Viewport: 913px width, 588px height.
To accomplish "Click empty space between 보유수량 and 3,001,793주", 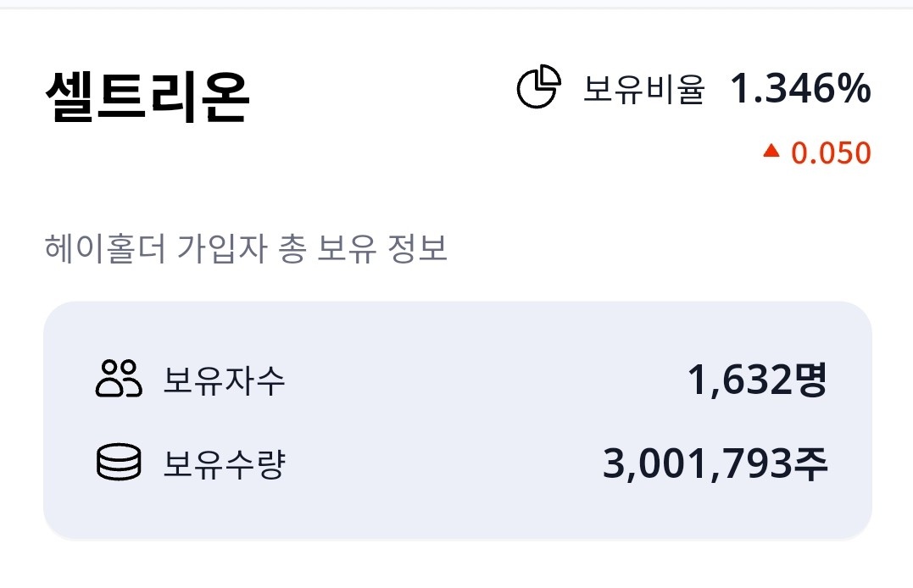I will (x=443, y=464).
